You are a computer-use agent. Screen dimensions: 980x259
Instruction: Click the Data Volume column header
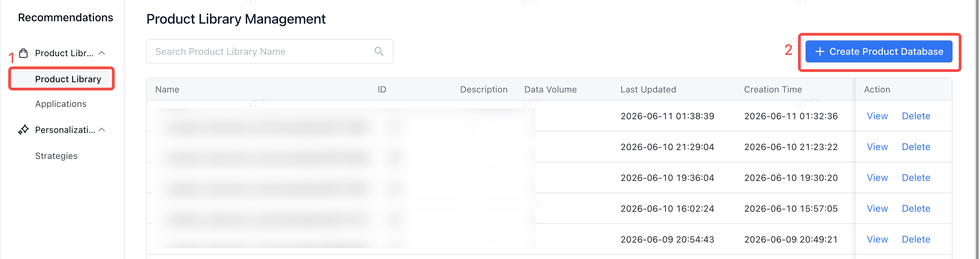pyautogui.click(x=550, y=89)
